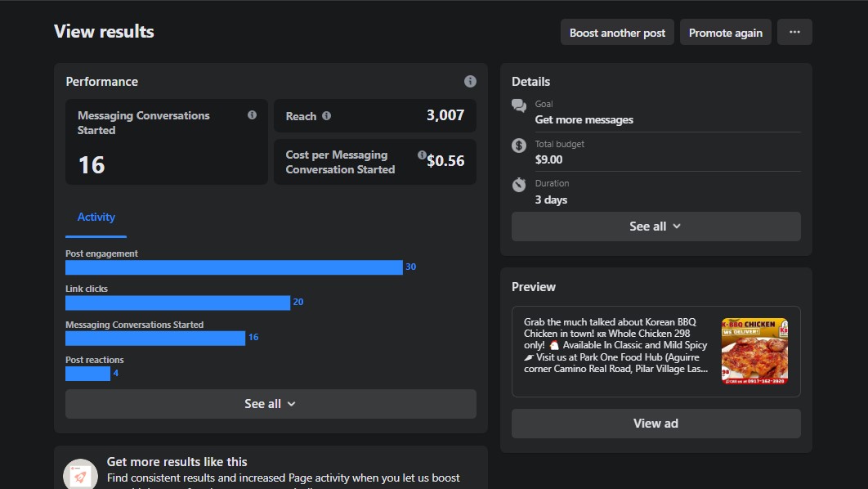Click the info icon beside Messaging Conversations Started
The width and height of the screenshot is (868, 489).
(x=252, y=115)
